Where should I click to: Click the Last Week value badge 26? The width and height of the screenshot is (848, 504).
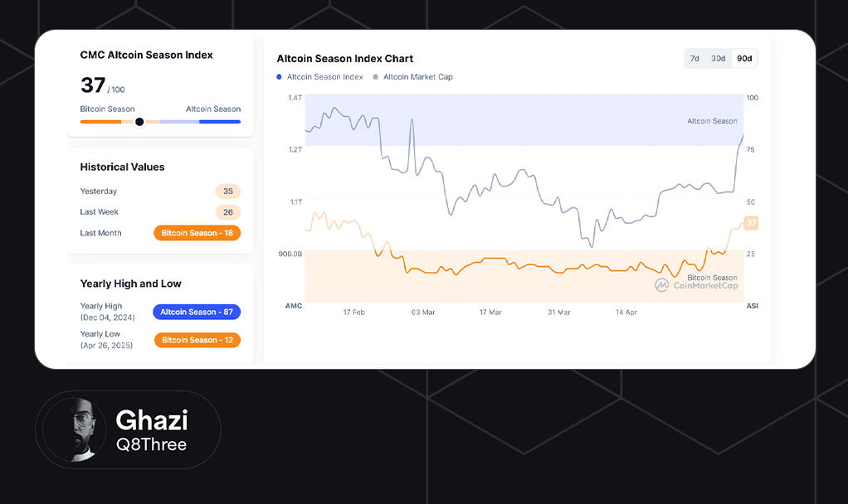(x=228, y=212)
